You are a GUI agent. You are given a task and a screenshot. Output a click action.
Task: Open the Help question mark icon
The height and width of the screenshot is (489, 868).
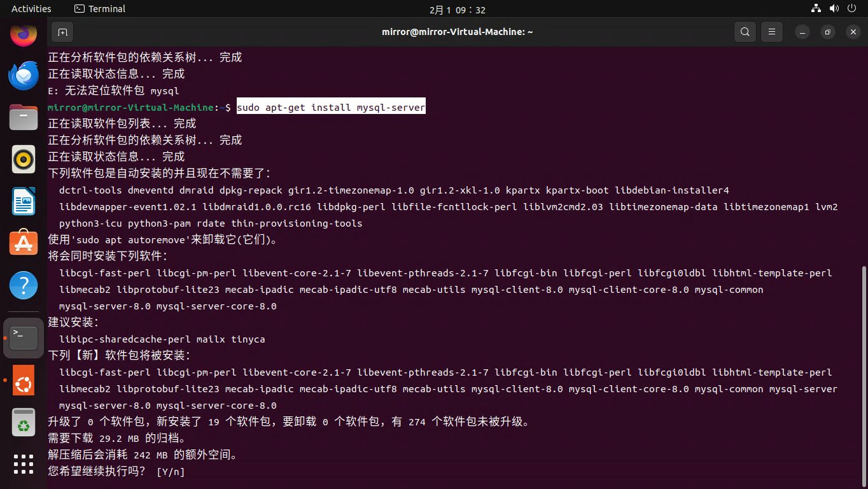[x=24, y=285]
